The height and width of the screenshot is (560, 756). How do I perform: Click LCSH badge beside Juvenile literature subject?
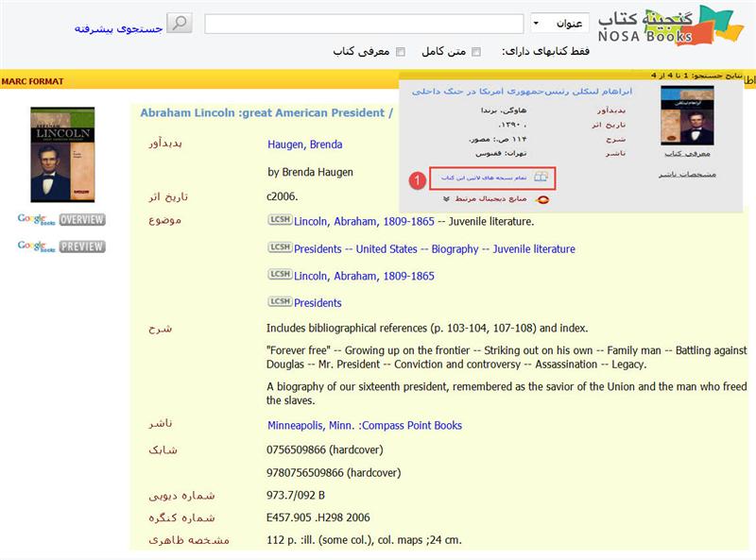point(279,221)
